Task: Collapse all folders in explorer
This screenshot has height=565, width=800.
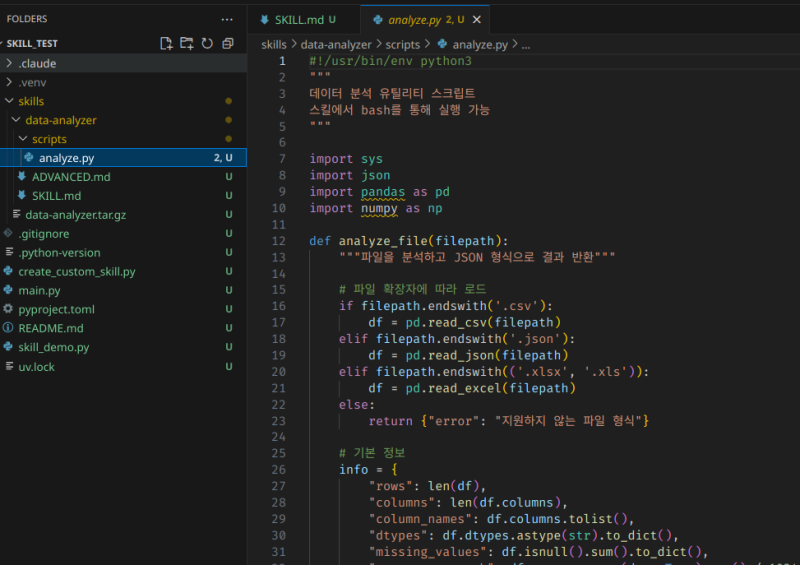Action: 228,44
